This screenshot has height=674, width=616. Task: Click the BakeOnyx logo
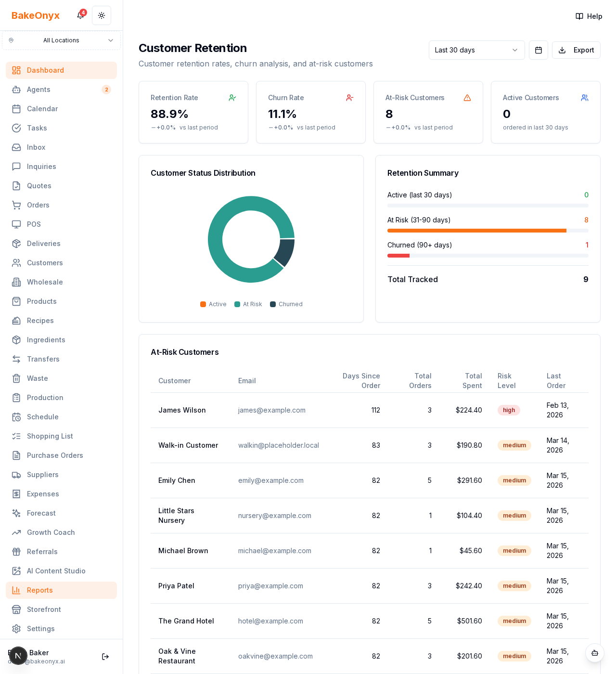(36, 15)
